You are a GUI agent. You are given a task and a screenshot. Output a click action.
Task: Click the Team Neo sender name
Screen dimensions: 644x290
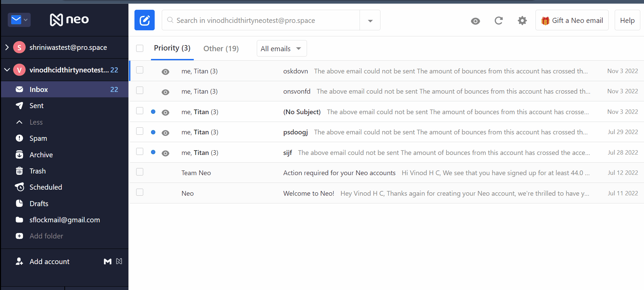pyautogui.click(x=196, y=173)
